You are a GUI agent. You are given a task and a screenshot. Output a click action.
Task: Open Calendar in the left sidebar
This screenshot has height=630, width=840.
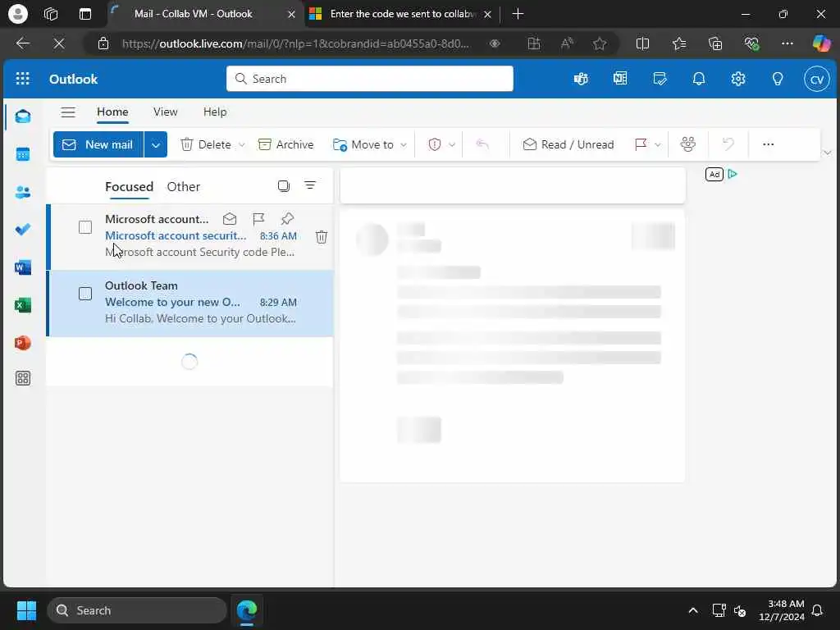23,154
